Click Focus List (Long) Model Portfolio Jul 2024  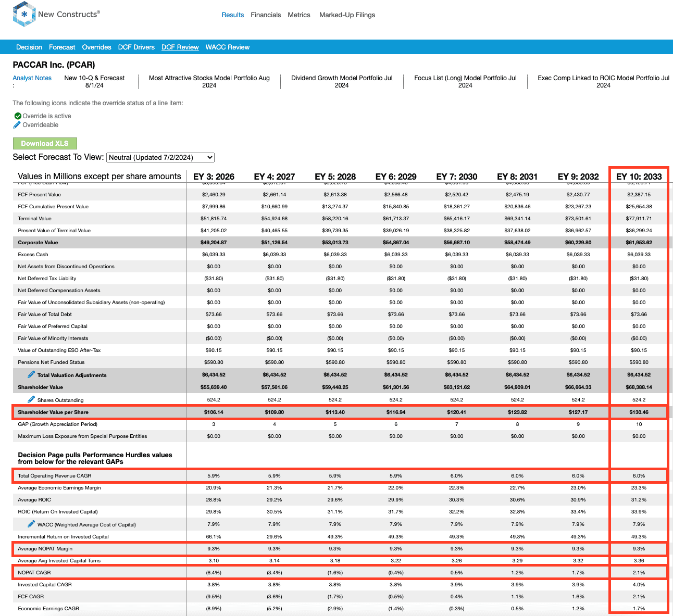(x=465, y=82)
